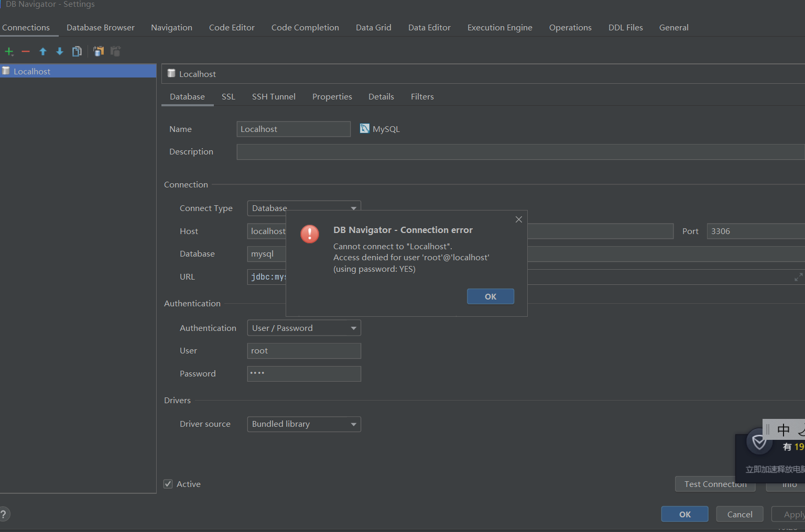This screenshot has width=805, height=532.
Task: Click the red remove connection icon
Action: [26, 51]
